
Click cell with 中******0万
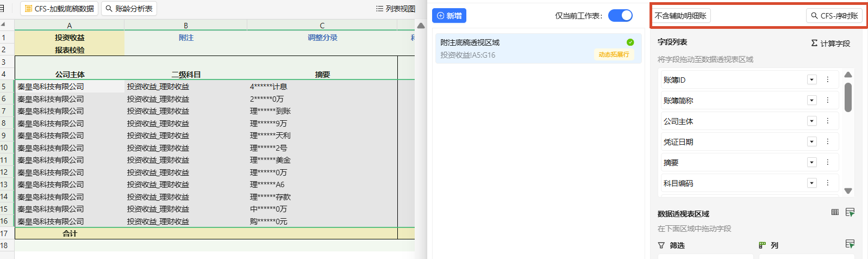point(322,209)
